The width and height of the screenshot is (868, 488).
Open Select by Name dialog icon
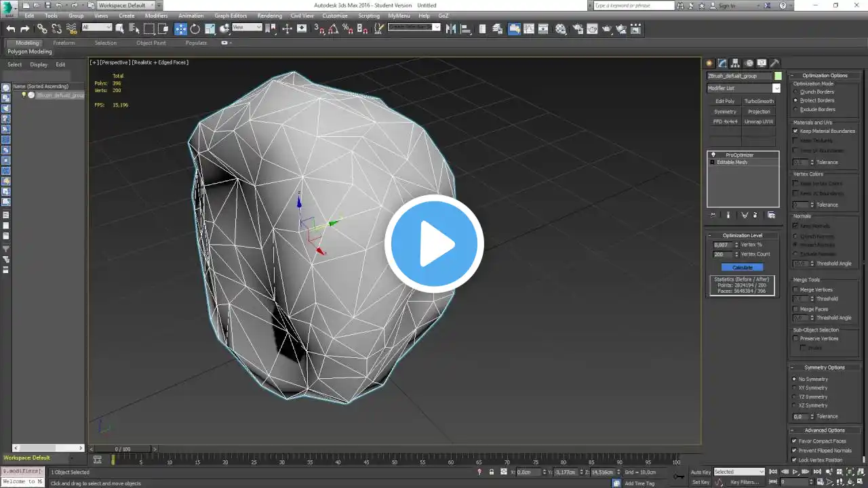[134, 28]
